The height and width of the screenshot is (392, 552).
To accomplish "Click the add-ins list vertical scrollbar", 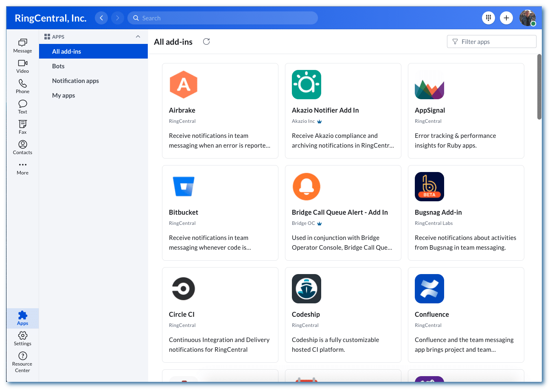I will [539, 87].
